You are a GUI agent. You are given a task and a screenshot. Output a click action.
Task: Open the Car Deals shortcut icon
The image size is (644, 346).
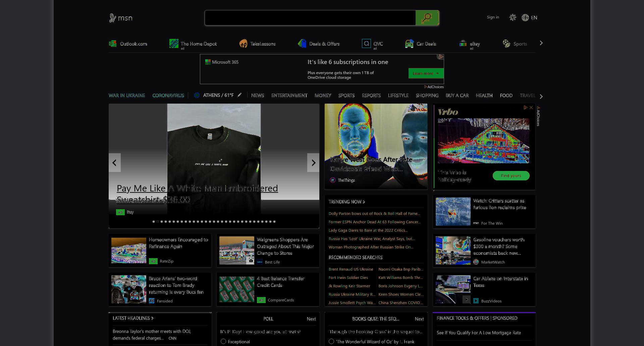pos(409,44)
